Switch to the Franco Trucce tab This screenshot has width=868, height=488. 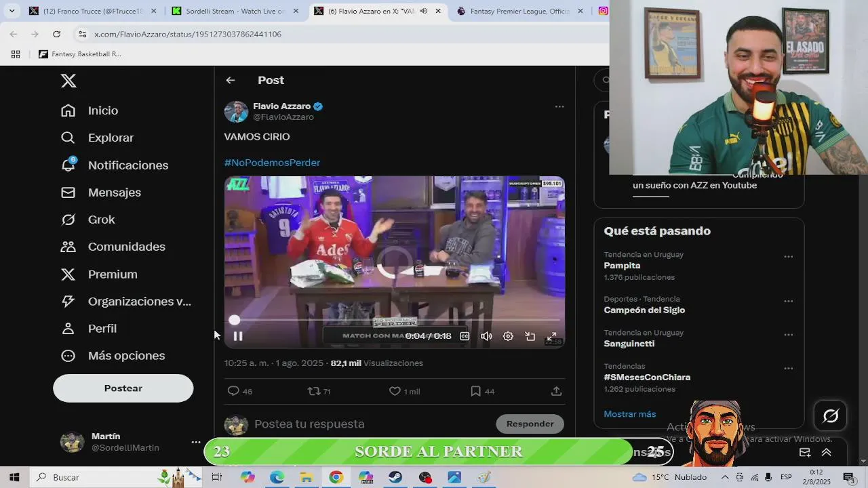[94, 11]
